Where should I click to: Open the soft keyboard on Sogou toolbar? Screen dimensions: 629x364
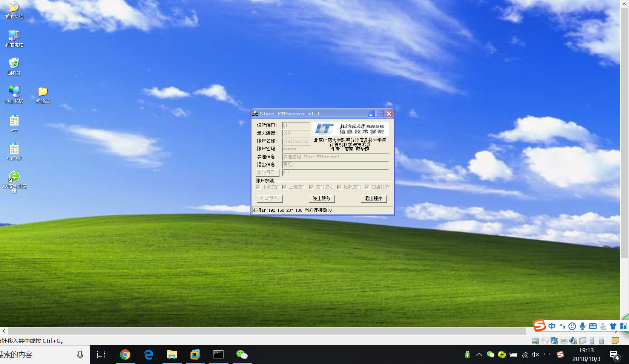click(x=593, y=326)
